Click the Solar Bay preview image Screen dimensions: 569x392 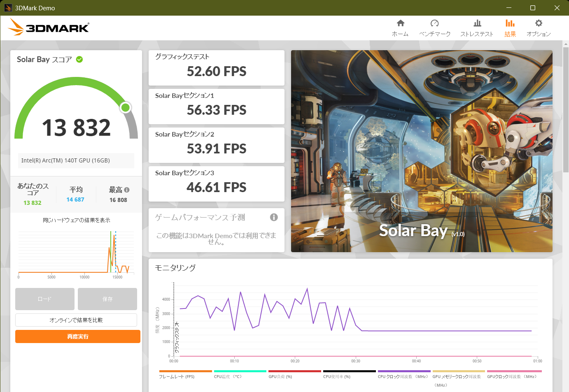point(422,151)
